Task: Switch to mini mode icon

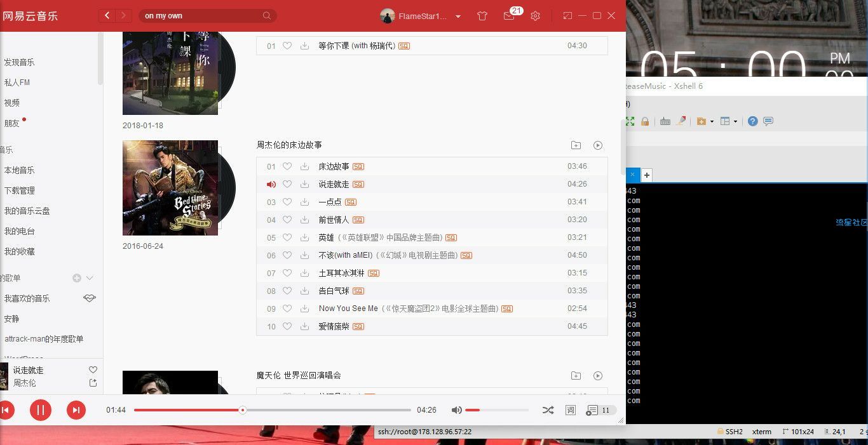Action: (567, 16)
